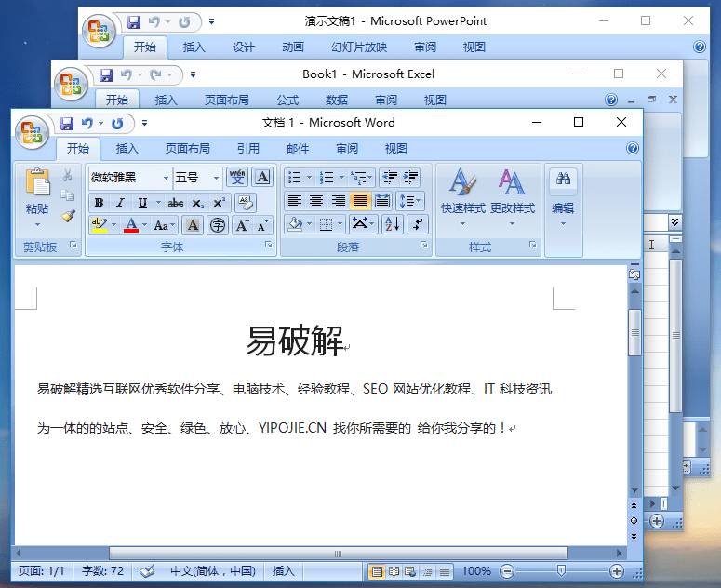Click the Cut scissors icon

pos(68,175)
